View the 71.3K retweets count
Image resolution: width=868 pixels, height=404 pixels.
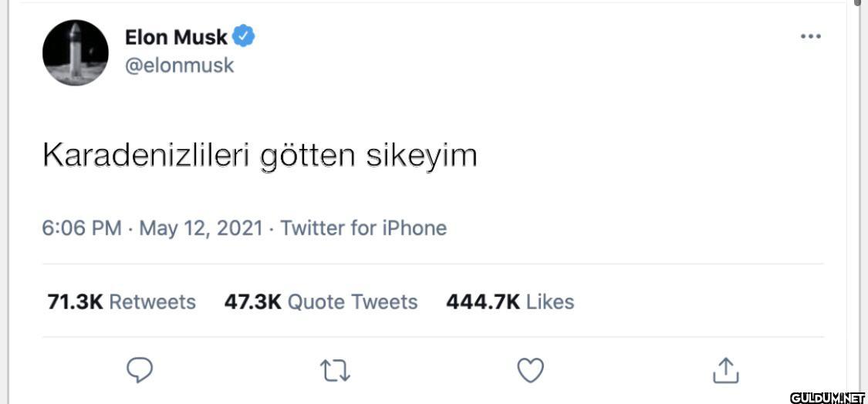tap(75, 301)
